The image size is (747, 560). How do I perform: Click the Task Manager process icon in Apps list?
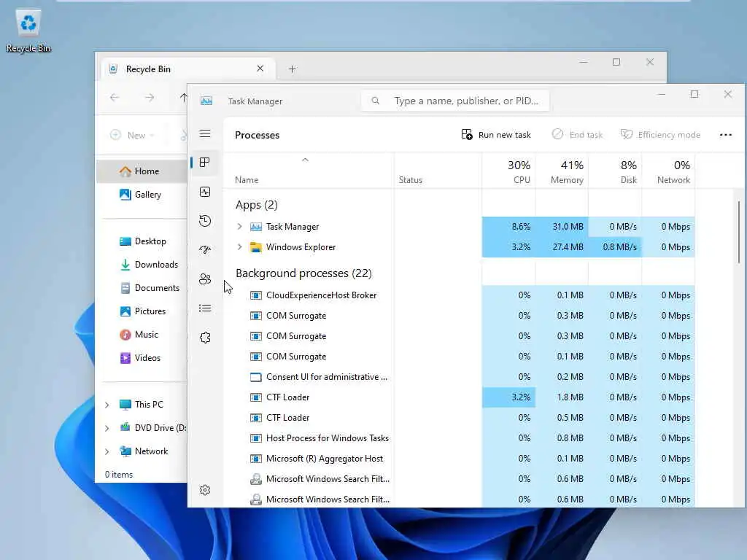[x=256, y=227]
